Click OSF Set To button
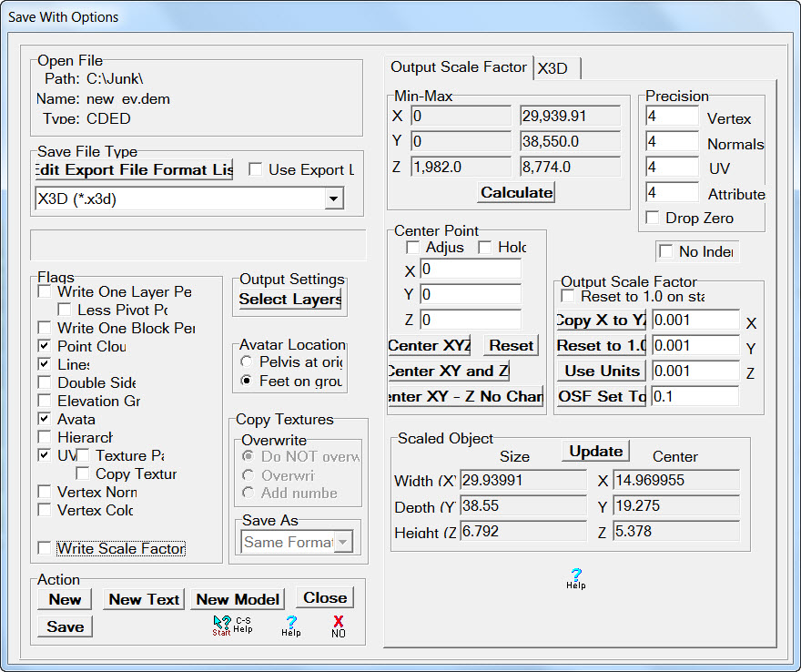 [602, 397]
